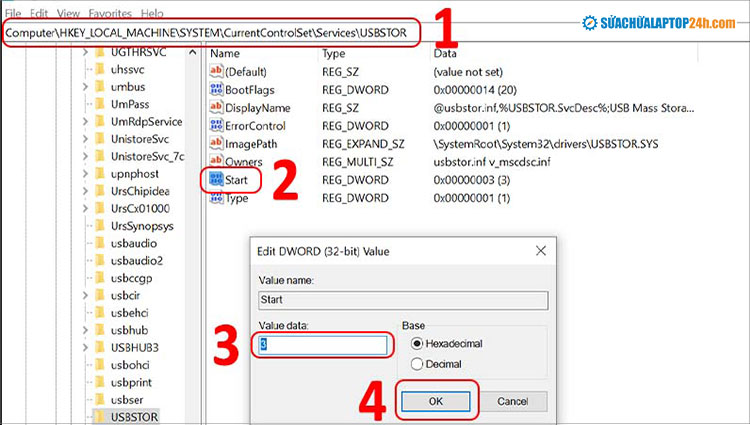Open the Edit menu
The image size is (750, 425).
(39, 13)
